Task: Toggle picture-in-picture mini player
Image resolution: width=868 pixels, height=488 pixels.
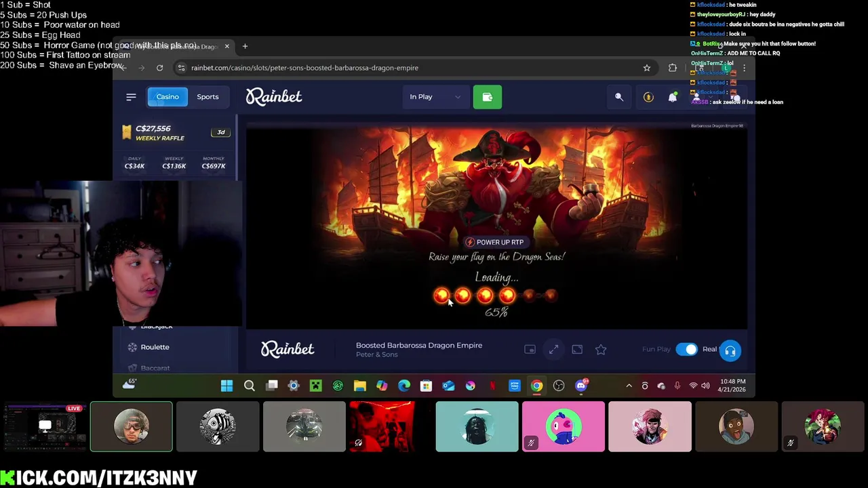Action: point(530,349)
